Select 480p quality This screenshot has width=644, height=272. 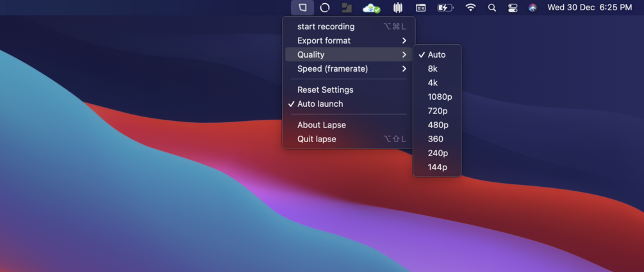click(x=437, y=125)
